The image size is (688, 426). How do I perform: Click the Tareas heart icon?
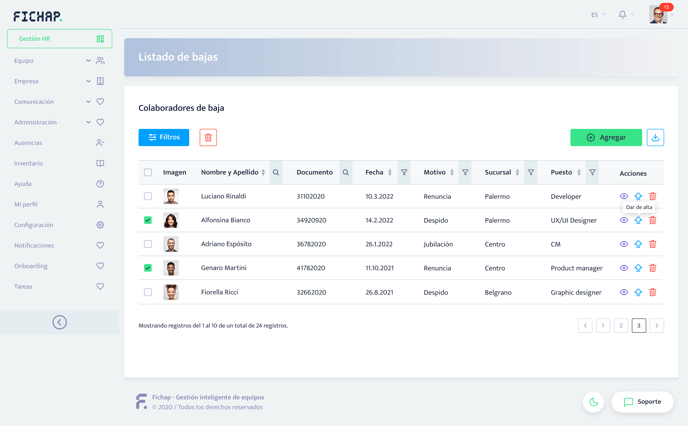point(100,286)
